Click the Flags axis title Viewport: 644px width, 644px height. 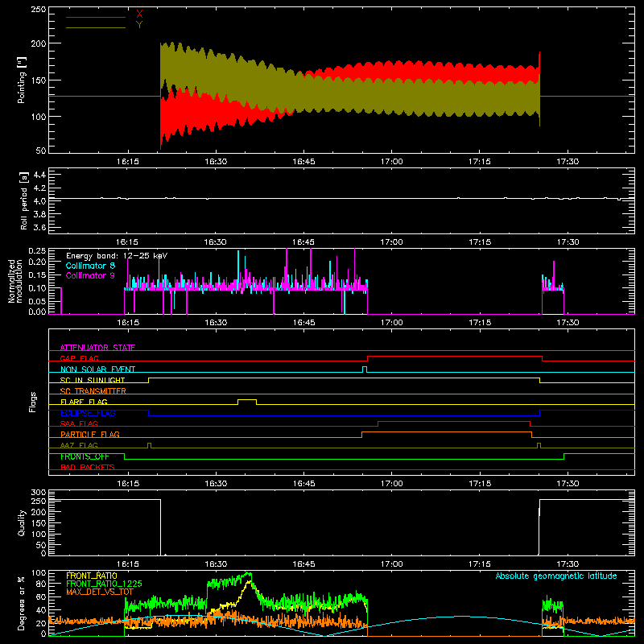33,402
